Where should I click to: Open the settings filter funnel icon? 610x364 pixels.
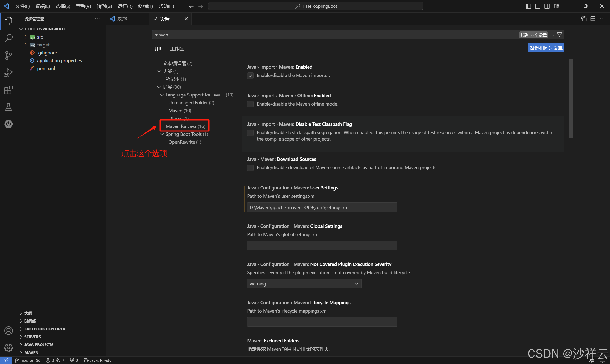559,35
